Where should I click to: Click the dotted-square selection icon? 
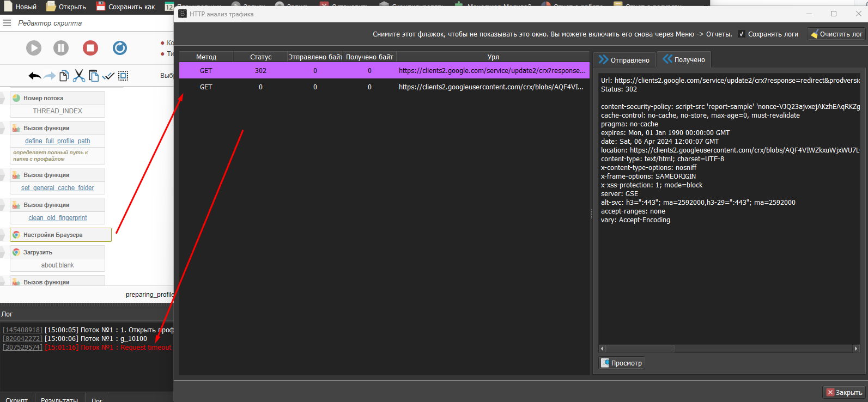click(124, 76)
